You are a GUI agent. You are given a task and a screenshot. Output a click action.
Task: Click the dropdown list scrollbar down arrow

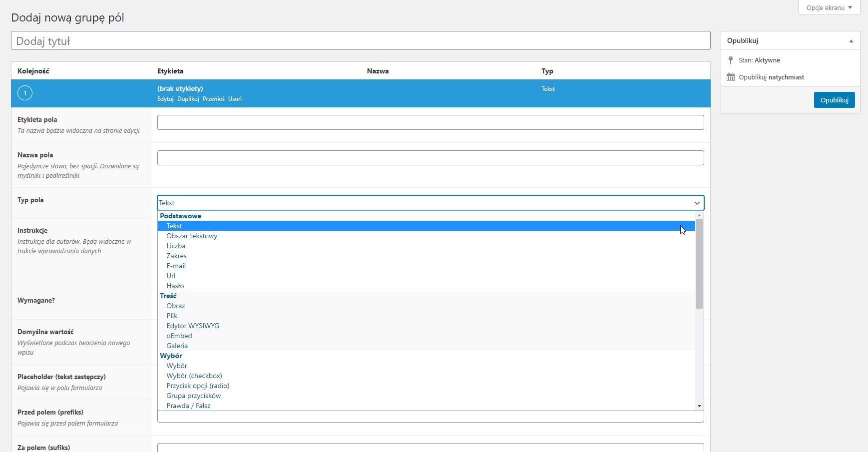pos(699,406)
